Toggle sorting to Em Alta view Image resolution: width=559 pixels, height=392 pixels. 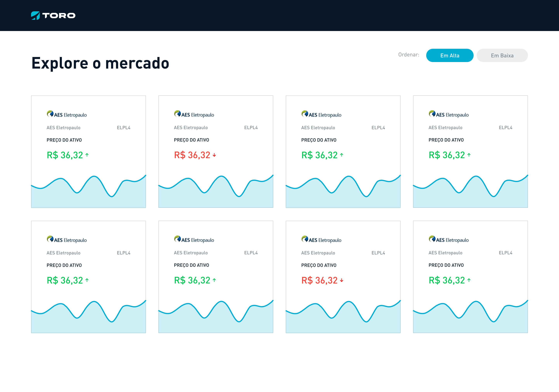[x=449, y=55]
